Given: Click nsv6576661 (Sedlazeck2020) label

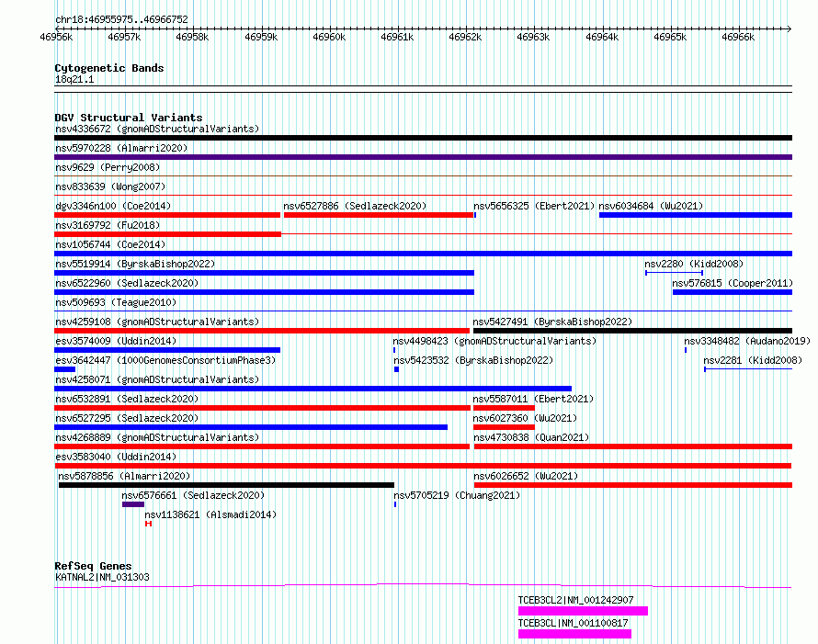Looking at the screenshot, I should coord(193,495).
